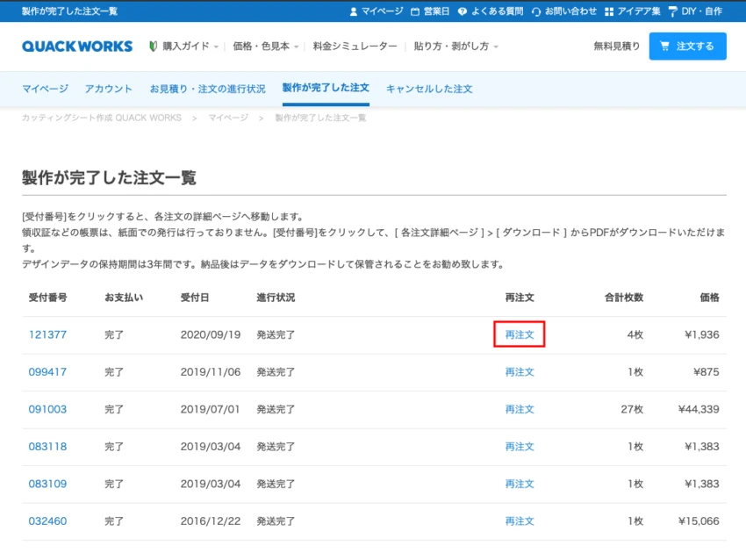
Task: Click 再注文 for order 083118
Action: coord(519,446)
